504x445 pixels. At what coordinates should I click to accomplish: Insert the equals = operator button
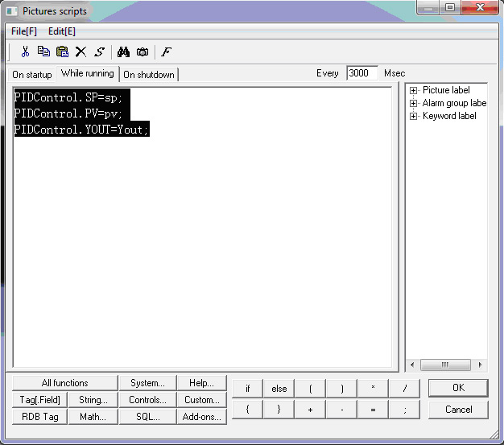click(374, 410)
